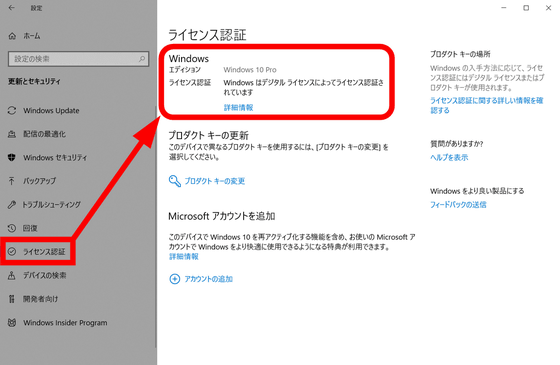
Task: Click ヘルプを表示 link
Action: 449,158
